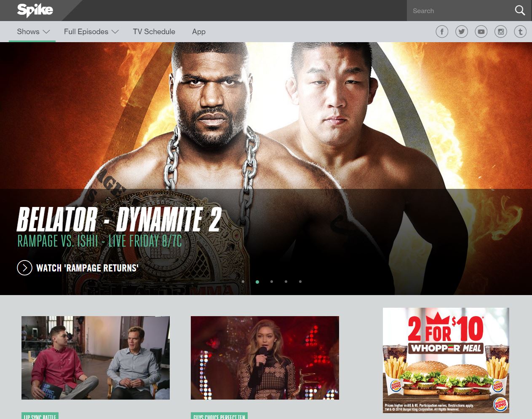532x419 pixels.
Task: Select the first carousel slide dot
Action: coord(243,282)
